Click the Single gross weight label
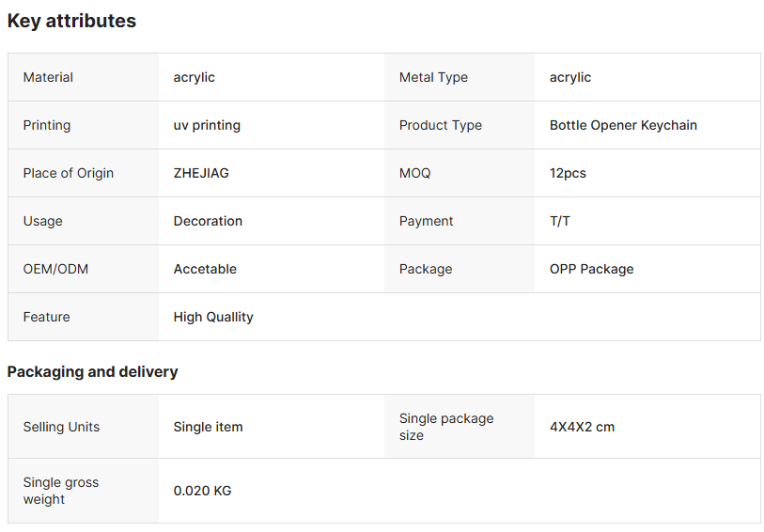This screenshot has width=764, height=532. tap(60, 491)
